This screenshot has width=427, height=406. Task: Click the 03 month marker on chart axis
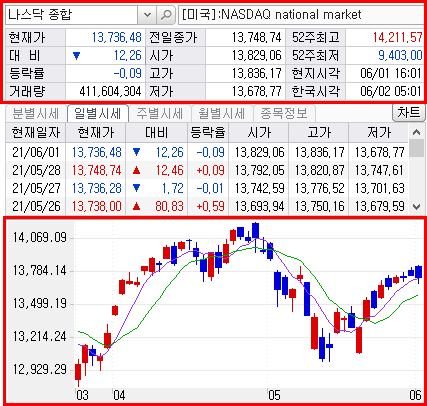(82, 395)
